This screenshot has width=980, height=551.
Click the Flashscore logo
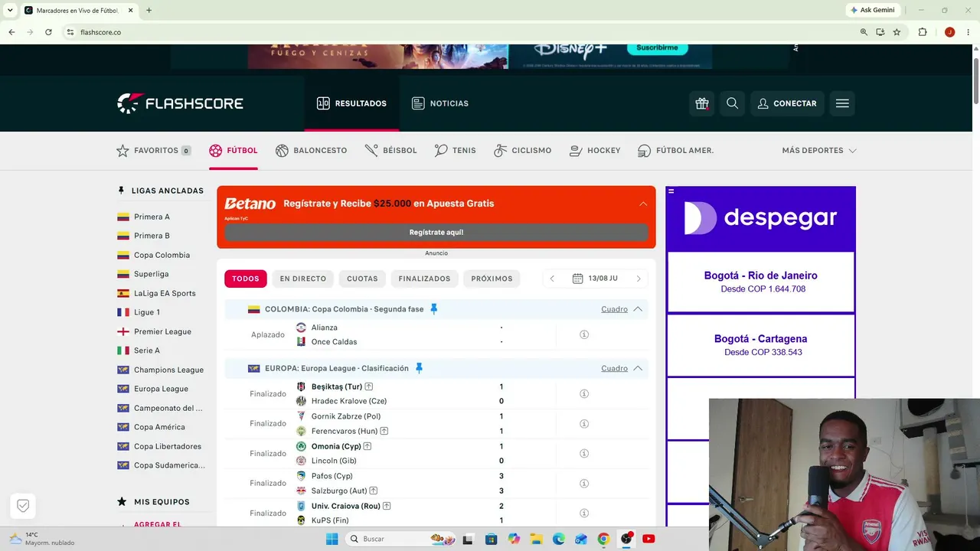[180, 103]
